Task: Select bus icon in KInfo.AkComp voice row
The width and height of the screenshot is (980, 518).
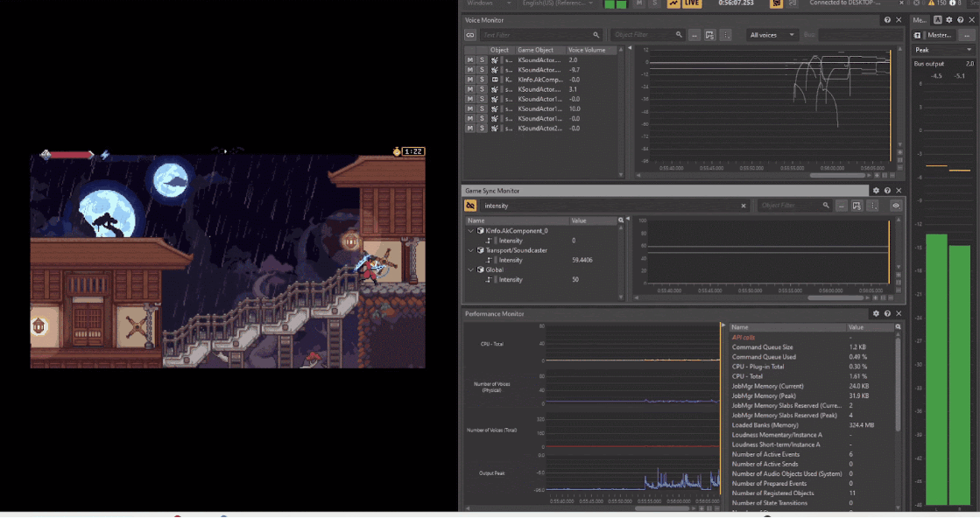Action: [x=495, y=80]
